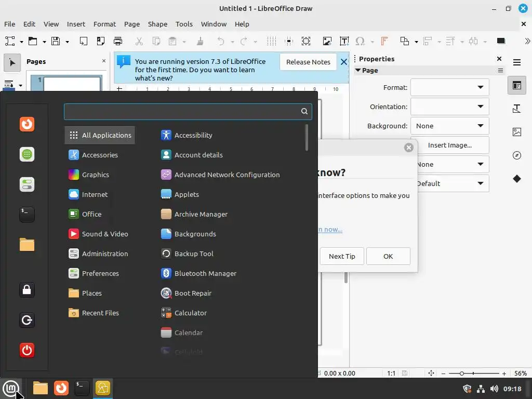Open the Background dropdown set to None

(449, 126)
